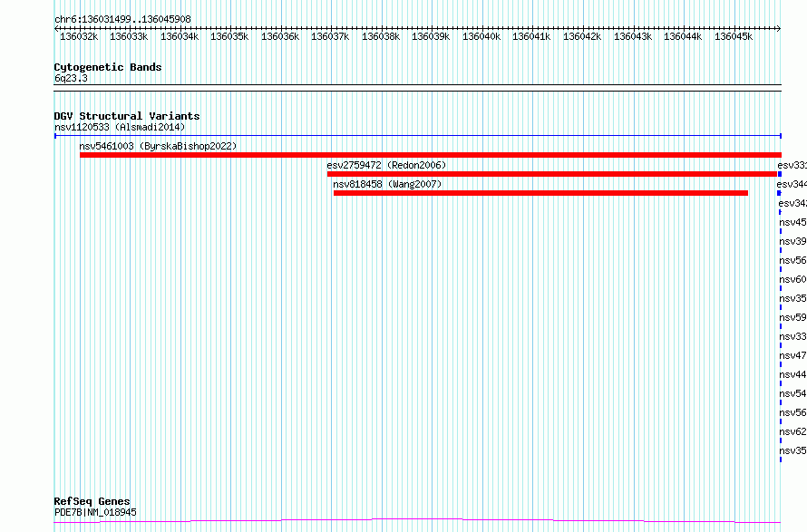The height and width of the screenshot is (532, 807).
Task: Click the blue nsv1120533 variant line
Action: (418, 136)
